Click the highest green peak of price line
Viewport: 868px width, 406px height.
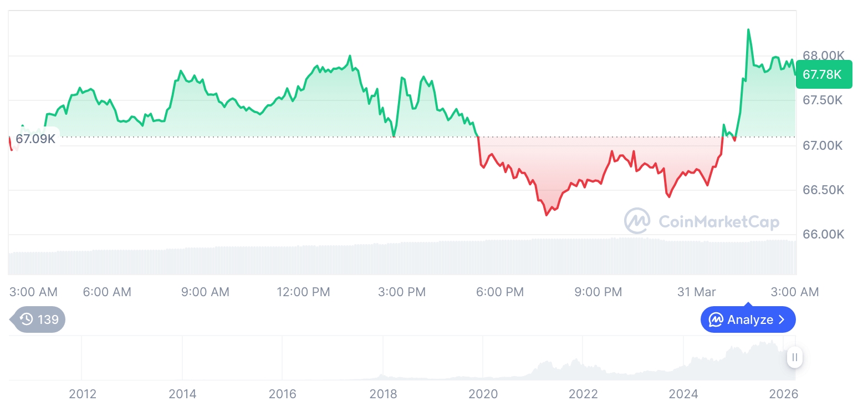[x=748, y=30]
